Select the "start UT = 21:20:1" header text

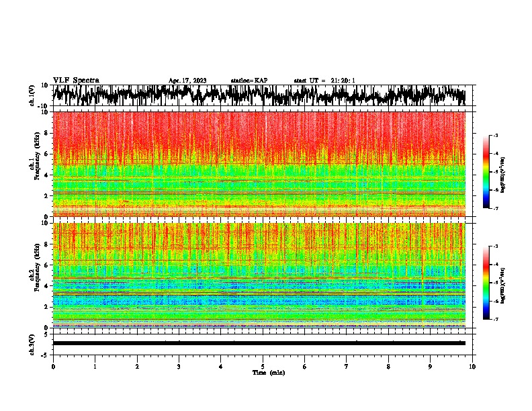click(324, 81)
